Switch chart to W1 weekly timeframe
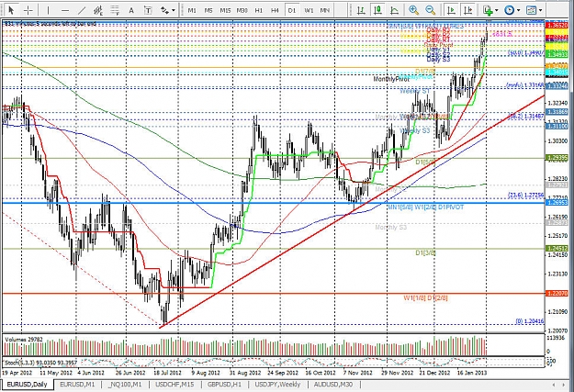The image size is (574, 392). (x=309, y=10)
